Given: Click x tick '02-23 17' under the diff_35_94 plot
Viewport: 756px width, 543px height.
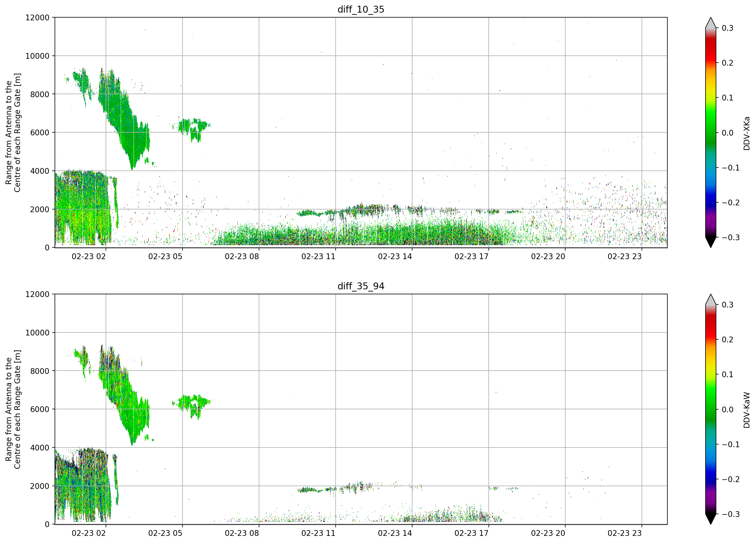Looking at the screenshot, I should click(472, 533).
